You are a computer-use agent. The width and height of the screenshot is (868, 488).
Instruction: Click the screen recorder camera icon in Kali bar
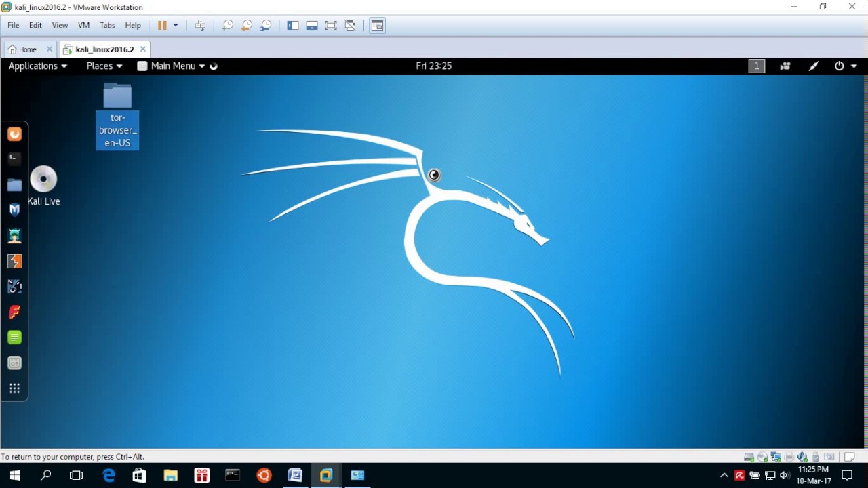(785, 66)
